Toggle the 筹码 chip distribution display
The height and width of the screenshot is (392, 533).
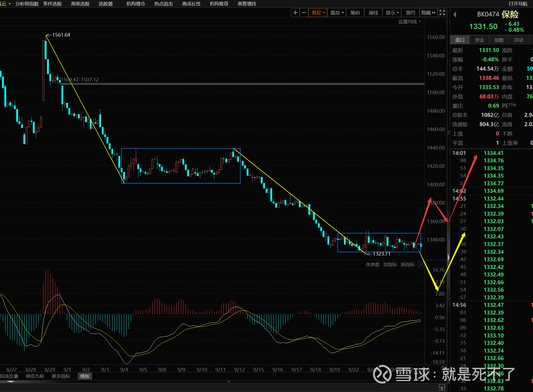tap(355, 13)
